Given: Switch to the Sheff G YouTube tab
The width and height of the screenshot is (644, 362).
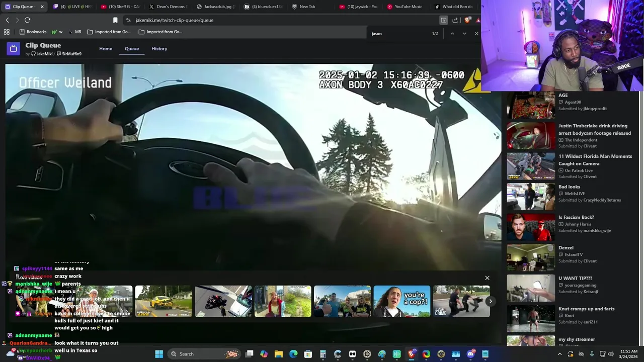Looking at the screenshot, I should pyautogui.click(x=120, y=7).
